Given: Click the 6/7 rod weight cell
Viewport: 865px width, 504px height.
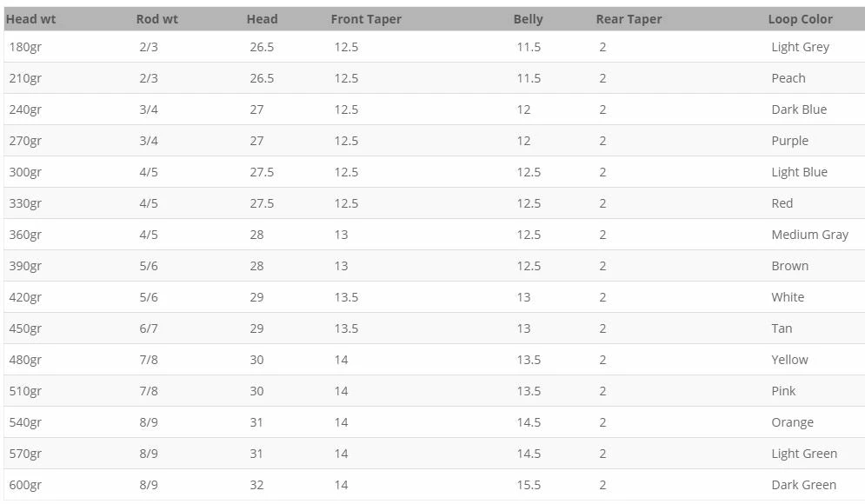Looking at the screenshot, I should click(x=148, y=328).
